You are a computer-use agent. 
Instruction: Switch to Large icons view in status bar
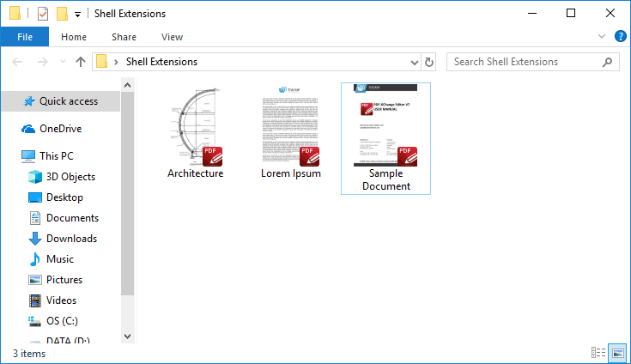point(616,353)
